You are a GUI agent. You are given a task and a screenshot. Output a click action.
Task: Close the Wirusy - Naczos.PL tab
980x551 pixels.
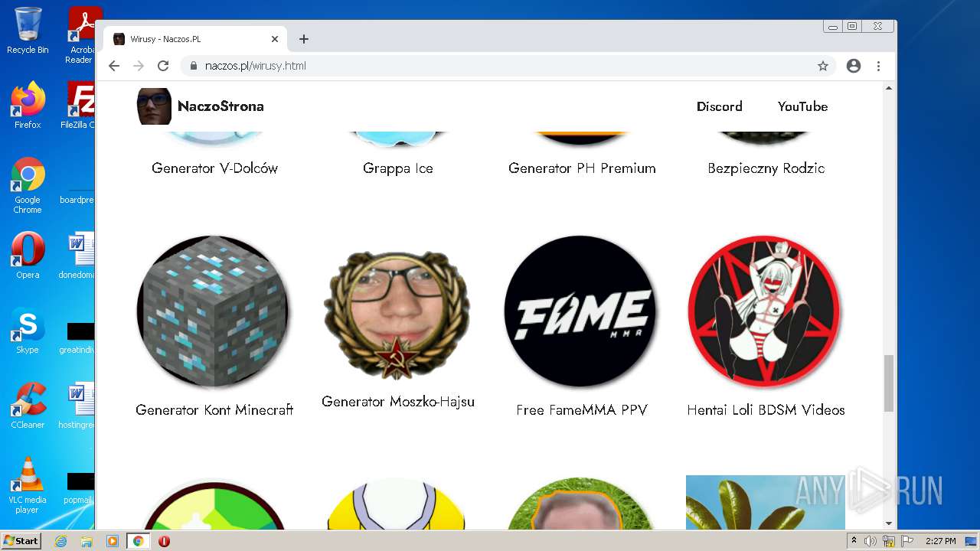pyautogui.click(x=275, y=39)
